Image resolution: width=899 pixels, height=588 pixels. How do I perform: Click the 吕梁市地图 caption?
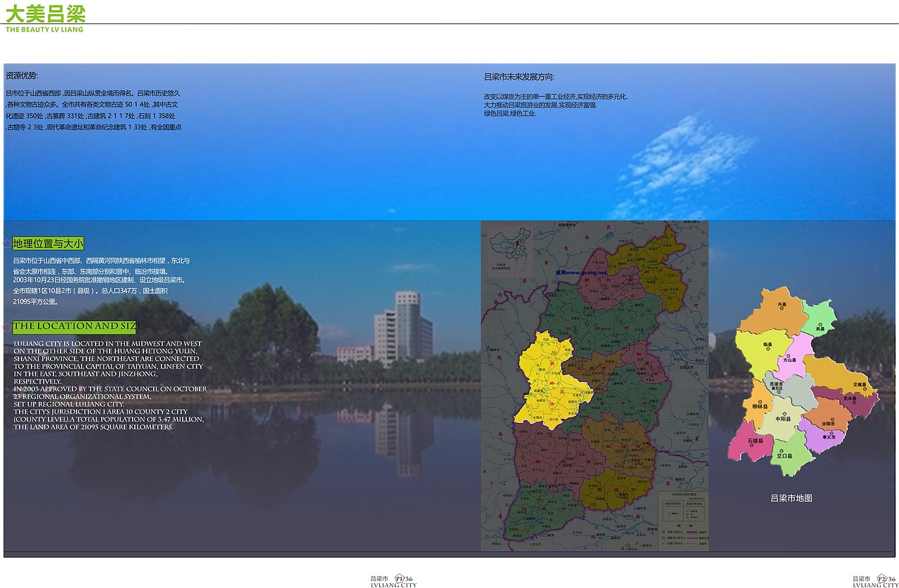[791, 498]
